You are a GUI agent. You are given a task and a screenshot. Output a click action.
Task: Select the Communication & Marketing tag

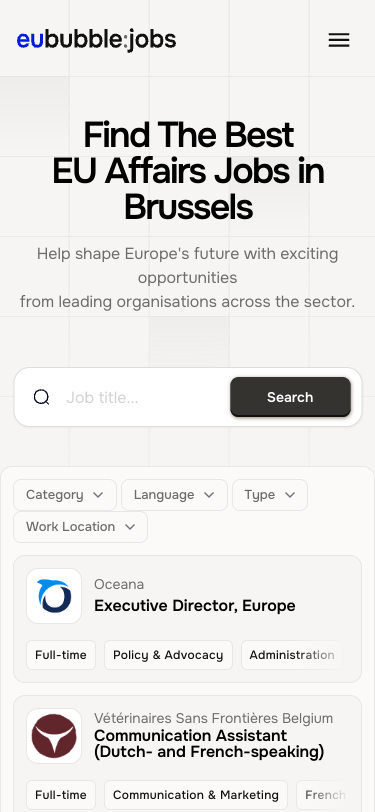[x=196, y=795]
